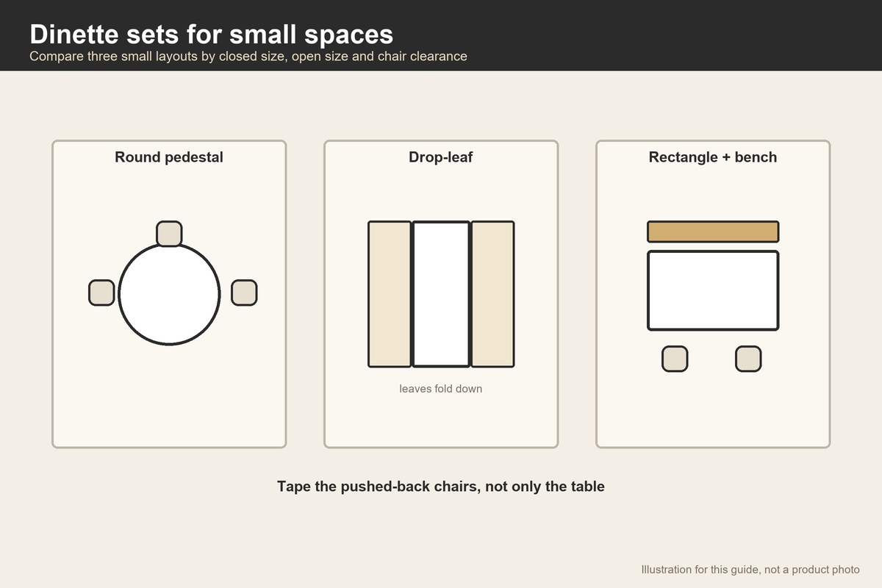Screen dimensions: 882x588
Task: Click the chair above the round table
Action: pyautogui.click(x=169, y=234)
